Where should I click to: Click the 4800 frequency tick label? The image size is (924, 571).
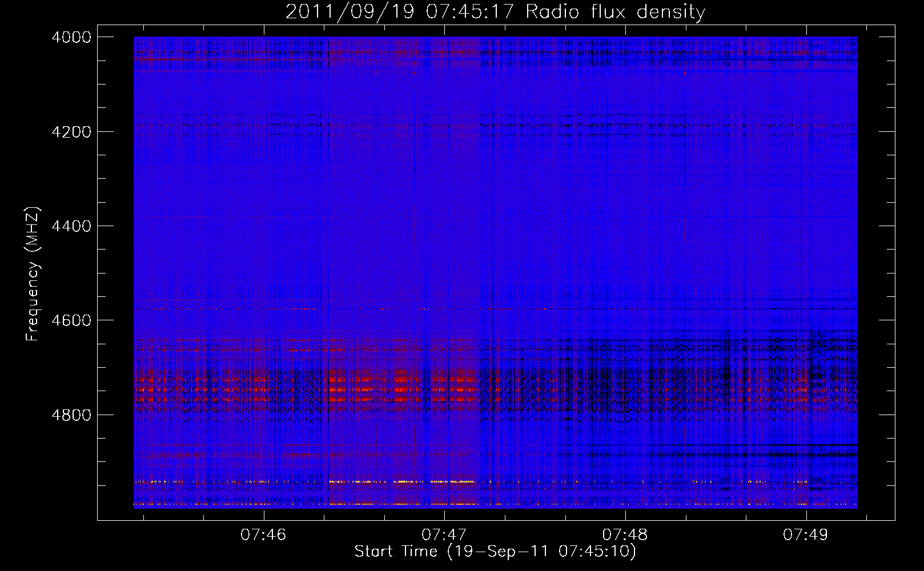(x=71, y=415)
